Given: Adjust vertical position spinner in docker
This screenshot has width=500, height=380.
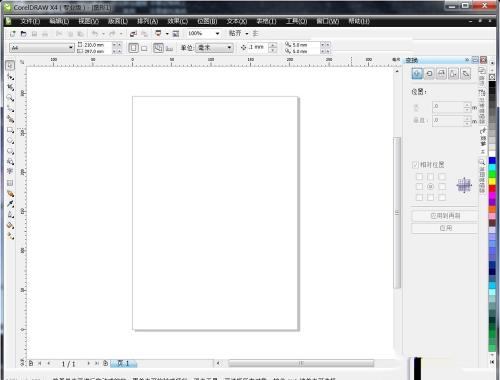Looking at the screenshot, I should coord(467,121).
